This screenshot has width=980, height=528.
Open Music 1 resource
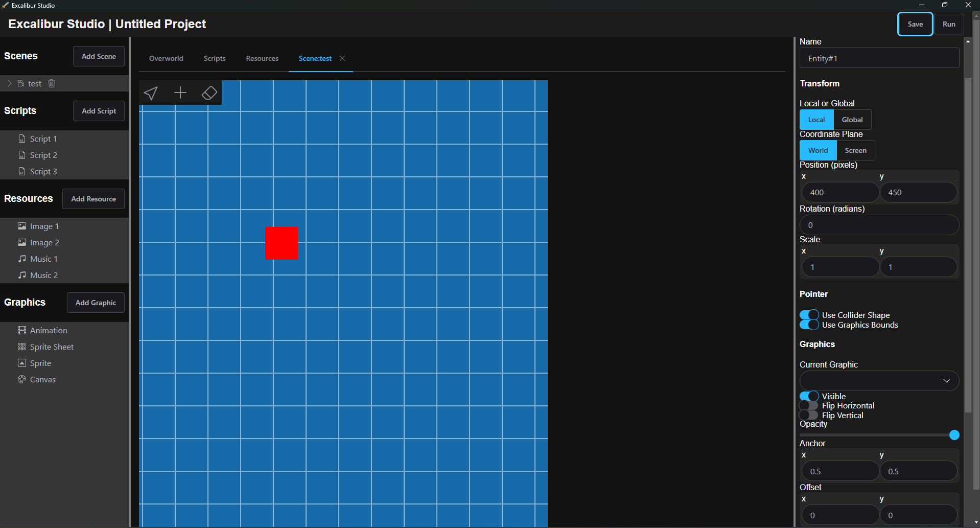43,259
